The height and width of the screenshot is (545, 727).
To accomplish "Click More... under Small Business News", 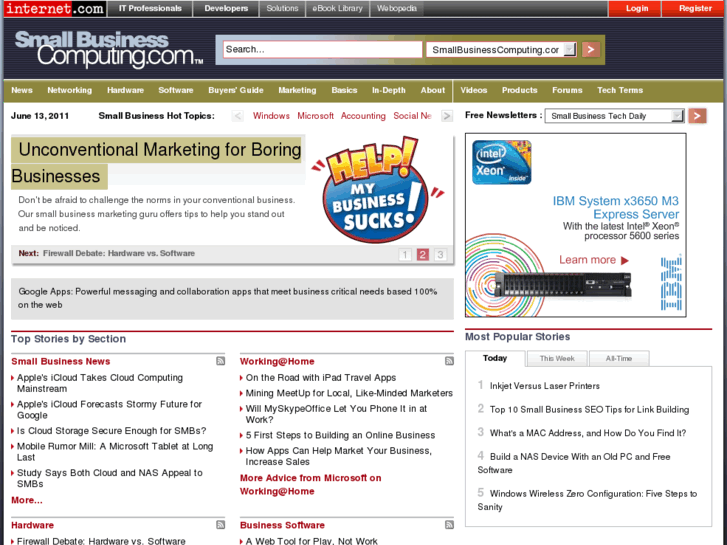I will [x=27, y=500].
